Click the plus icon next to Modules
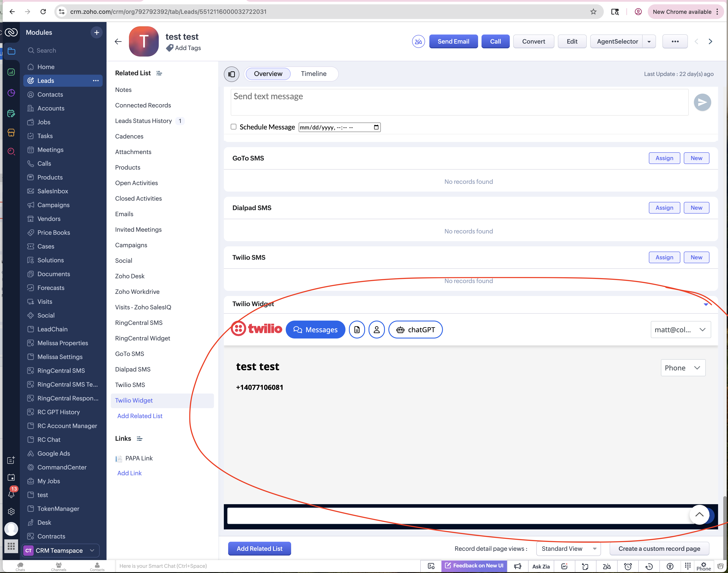The image size is (728, 573). (97, 33)
